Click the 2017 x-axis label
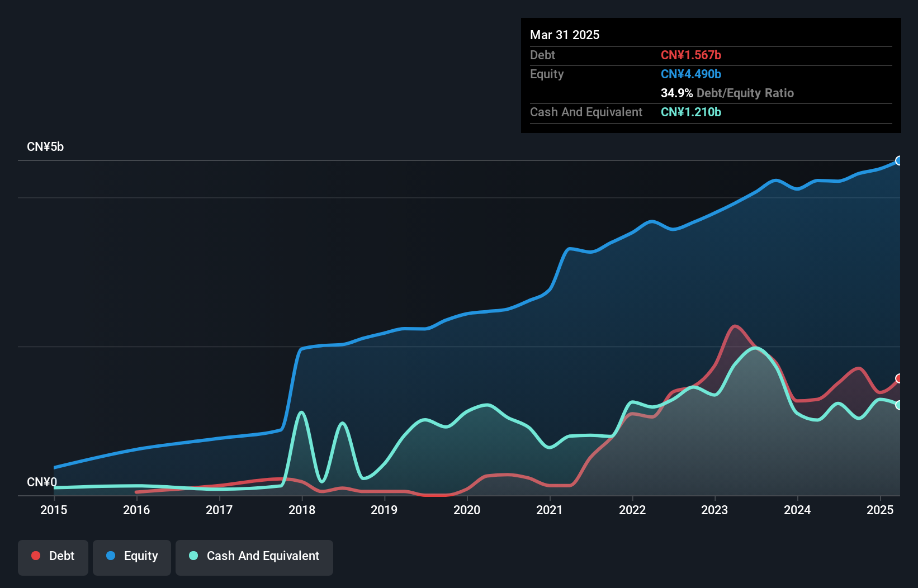 coord(219,510)
